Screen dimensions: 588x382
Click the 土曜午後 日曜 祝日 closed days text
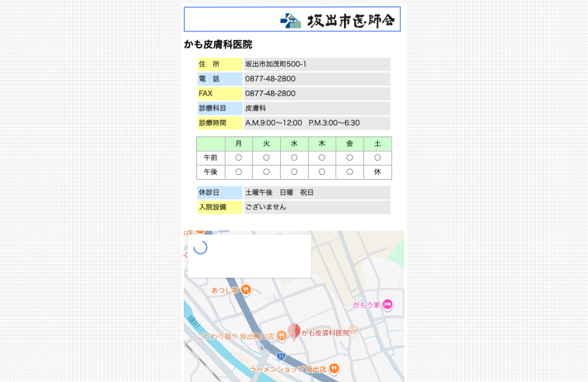(x=280, y=193)
